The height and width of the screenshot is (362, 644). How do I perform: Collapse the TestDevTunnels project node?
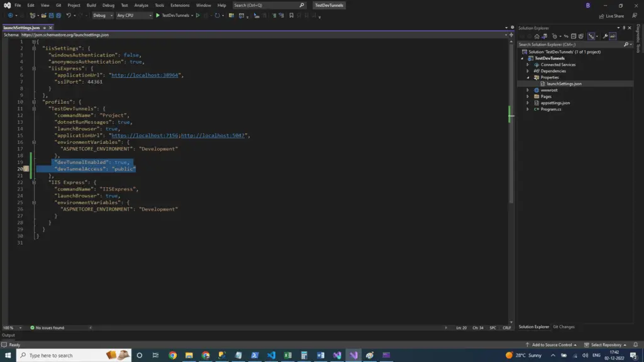click(x=522, y=58)
